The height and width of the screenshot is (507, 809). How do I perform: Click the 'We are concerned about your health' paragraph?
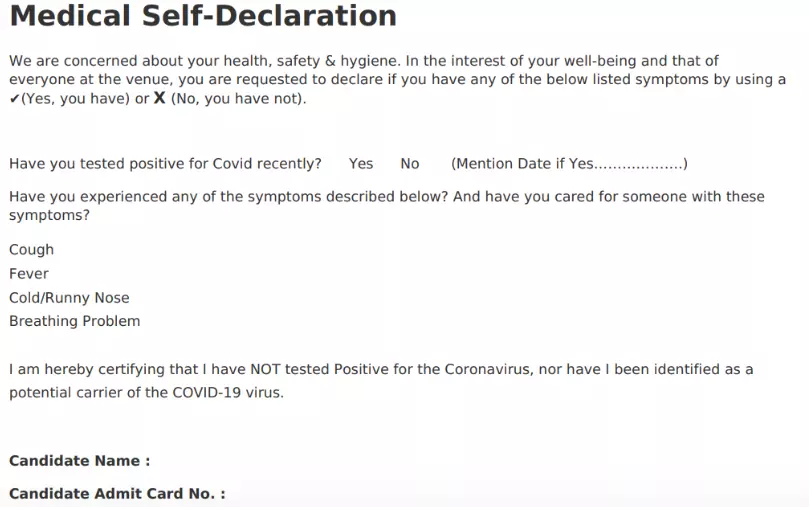[x=397, y=79]
